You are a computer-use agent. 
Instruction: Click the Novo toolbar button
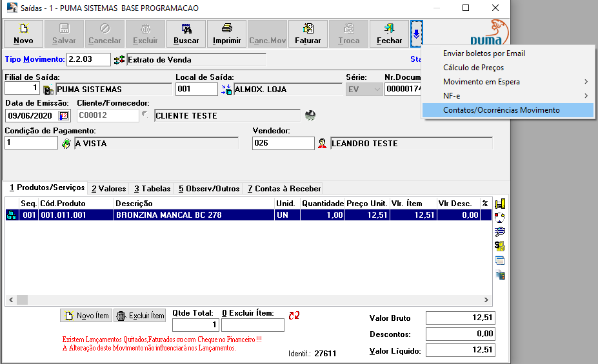24,34
